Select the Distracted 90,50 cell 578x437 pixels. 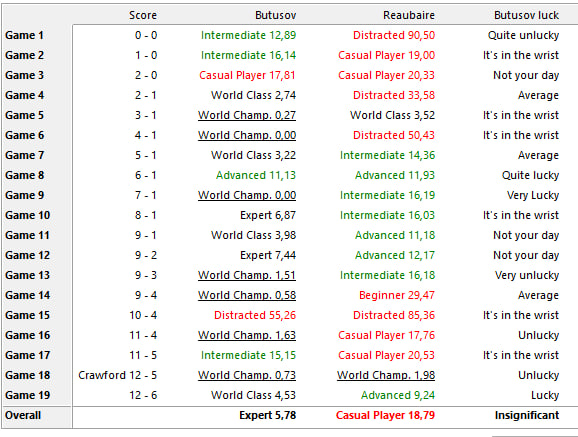point(394,35)
